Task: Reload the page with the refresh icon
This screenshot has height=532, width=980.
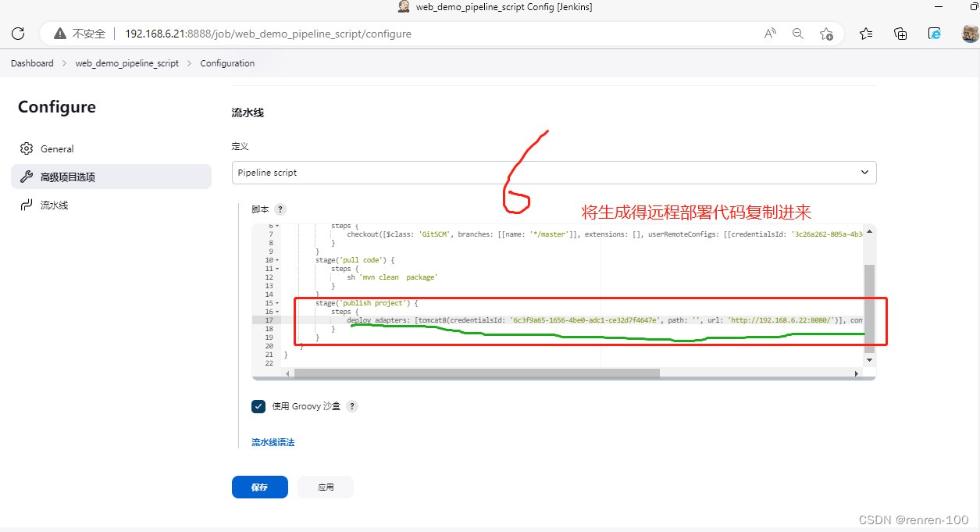Action: pyautogui.click(x=18, y=34)
